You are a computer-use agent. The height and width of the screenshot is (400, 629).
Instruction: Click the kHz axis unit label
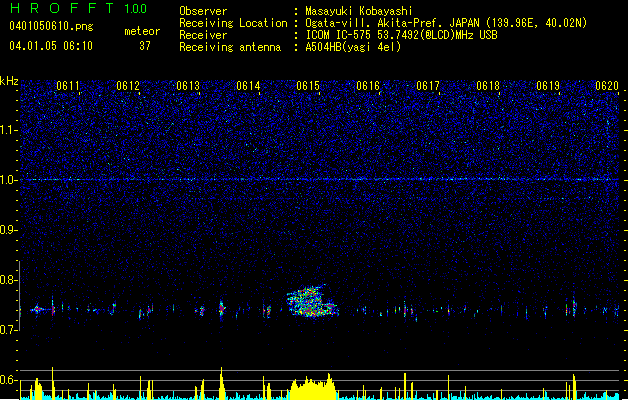(9, 81)
